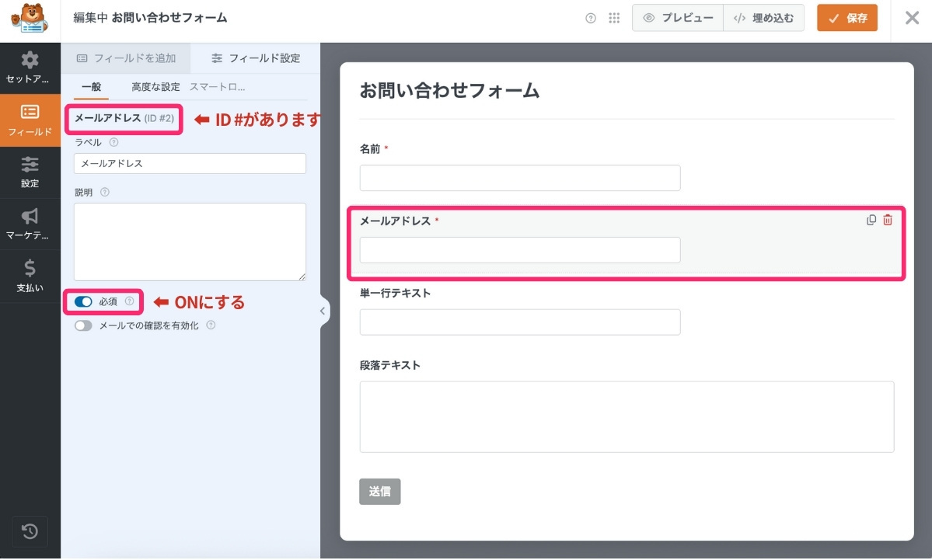Screen dimensions: 932x560
Task: Click inside the ラベル input field
Action: (189, 163)
